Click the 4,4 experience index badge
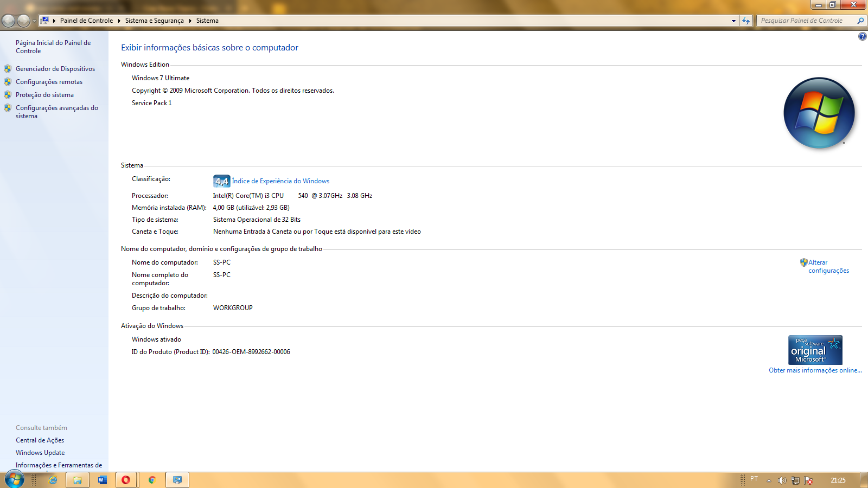Screen dimensions: 868x488 221,181
